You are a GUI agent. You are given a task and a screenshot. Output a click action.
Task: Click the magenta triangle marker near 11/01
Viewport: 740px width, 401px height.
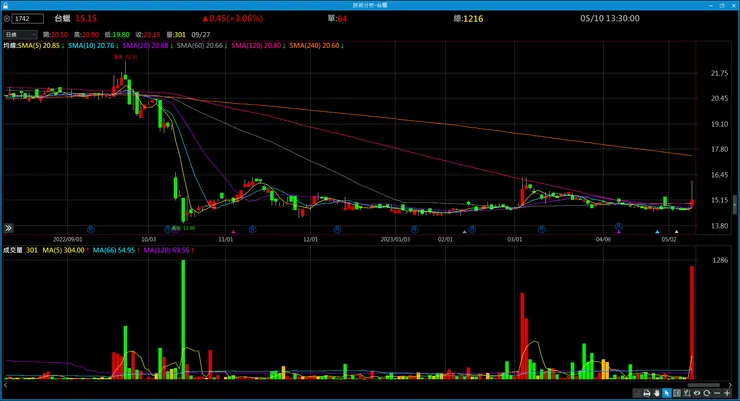click(x=233, y=232)
